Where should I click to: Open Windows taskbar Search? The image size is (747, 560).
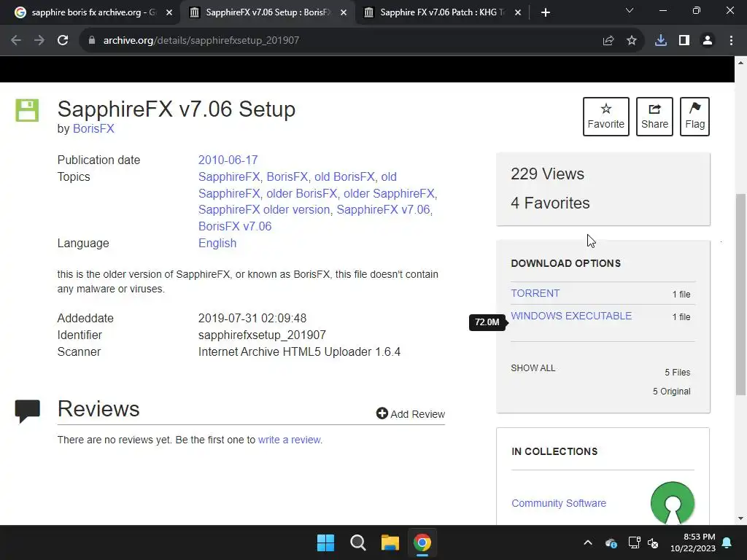pyautogui.click(x=357, y=542)
